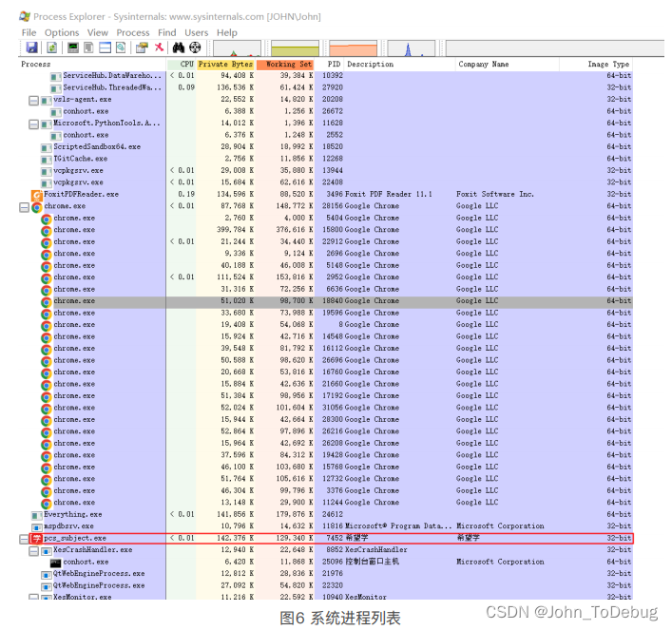672x630 pixels.
Task: Collapse the pcs_subject.exe tree node
Action: 24,539
